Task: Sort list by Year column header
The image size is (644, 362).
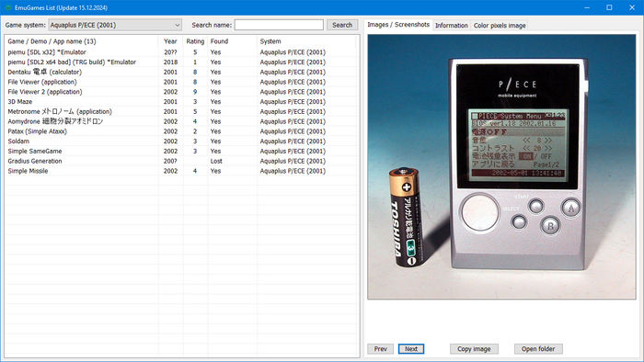Action: [170, 41]
